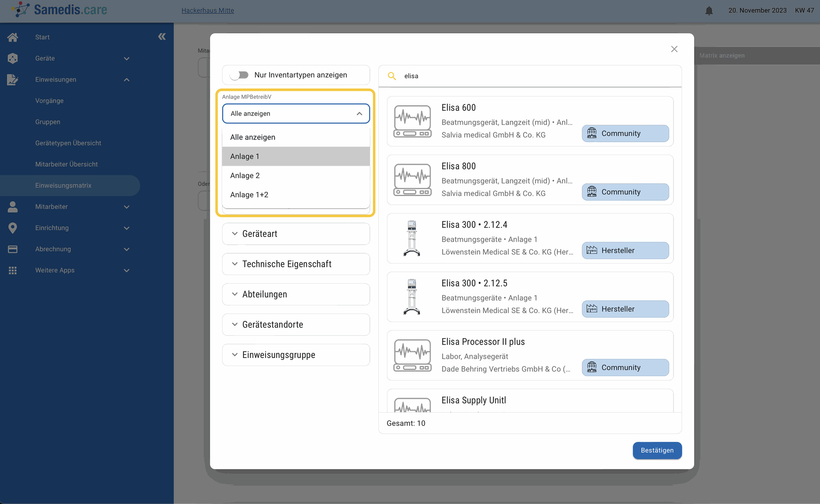Select Anlage 1 from dropdown list
This screenshot has height=504, width=820.
(x=296, y=156)
